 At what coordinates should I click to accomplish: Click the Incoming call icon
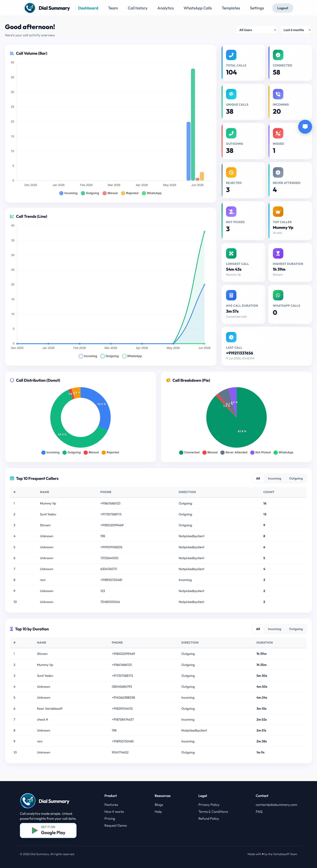tap(278, 94)
